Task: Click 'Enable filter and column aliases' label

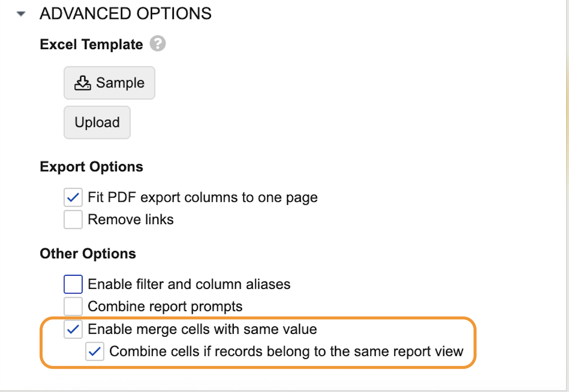Action: coord(189,284)
